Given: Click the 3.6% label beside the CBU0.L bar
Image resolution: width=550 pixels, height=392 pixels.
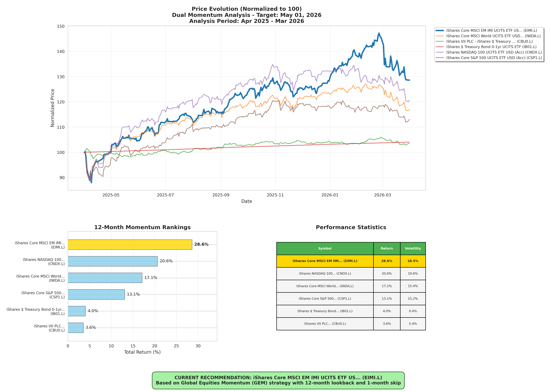Looking at the screenshot, I should click(91, 328).
